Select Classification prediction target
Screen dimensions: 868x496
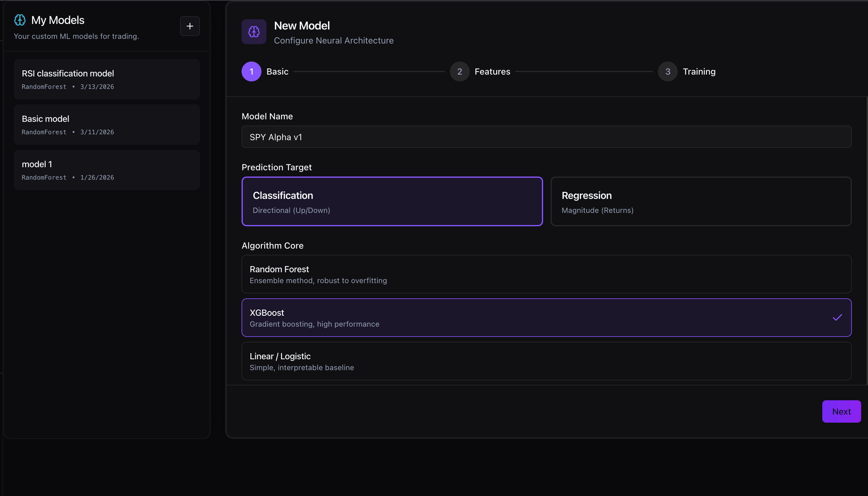pyautogui.click(x=392, y=201)
